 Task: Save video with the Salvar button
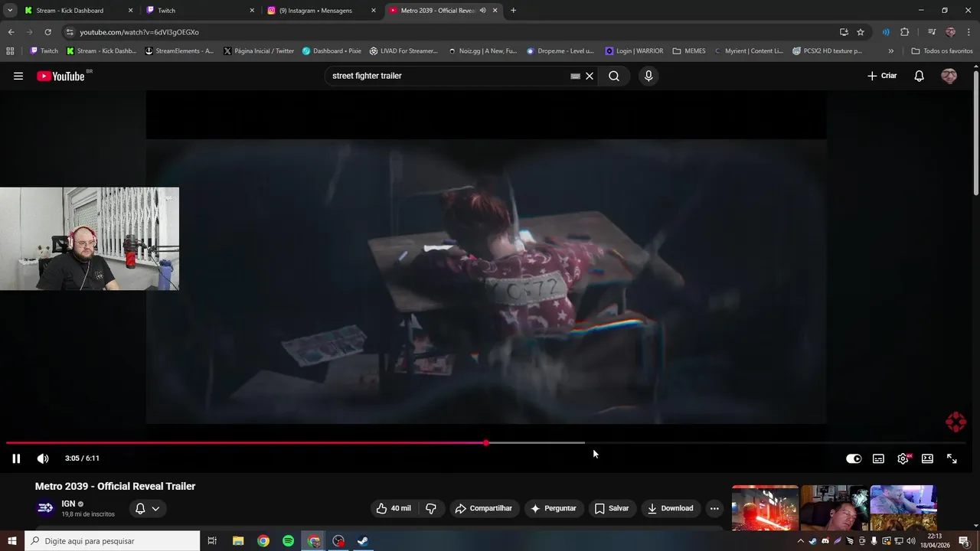pyautogui.click(x=612, y=508)
